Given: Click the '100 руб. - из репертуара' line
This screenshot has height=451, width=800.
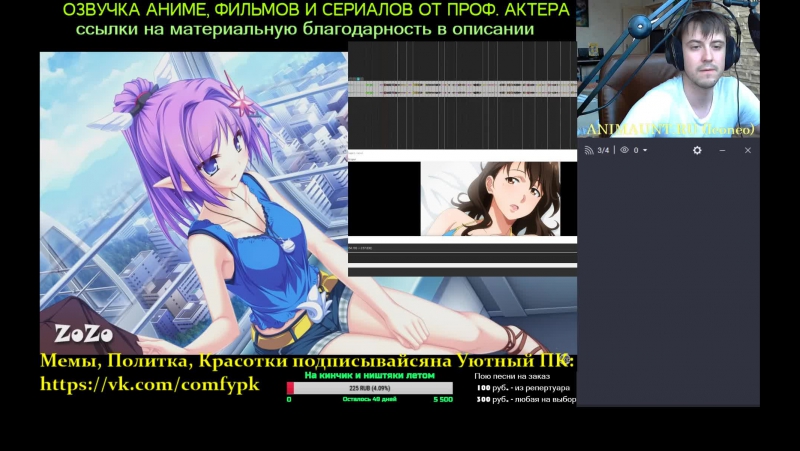Looking at the screenshot, I should click(x=523, y=388).
